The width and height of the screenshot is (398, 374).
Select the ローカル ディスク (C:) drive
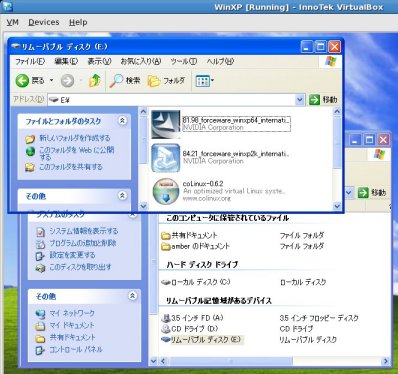tap(196, 282)
